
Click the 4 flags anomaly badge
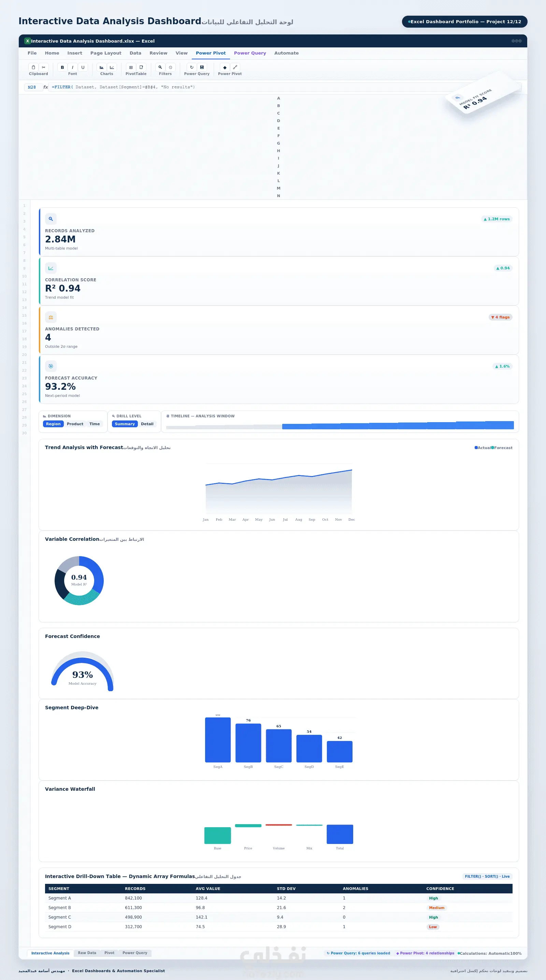pos(500,317)
